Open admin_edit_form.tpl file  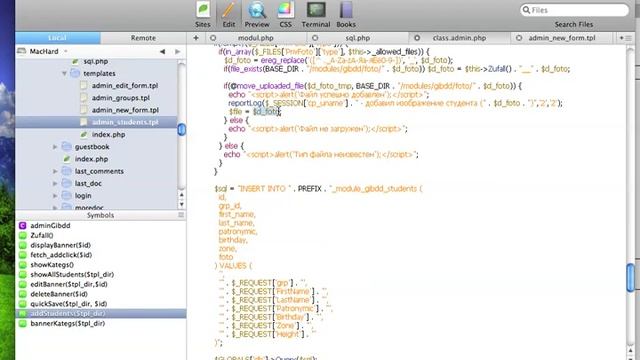point(124,86)
